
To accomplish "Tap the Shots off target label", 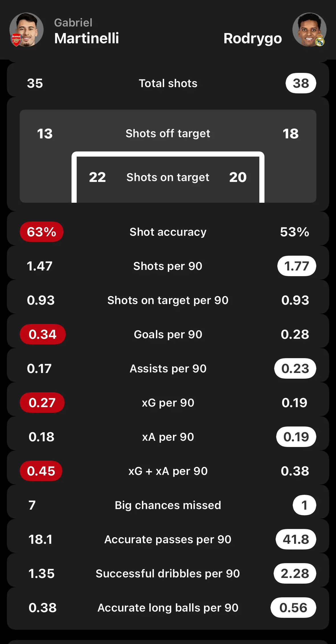I will [x=168, y=133].
